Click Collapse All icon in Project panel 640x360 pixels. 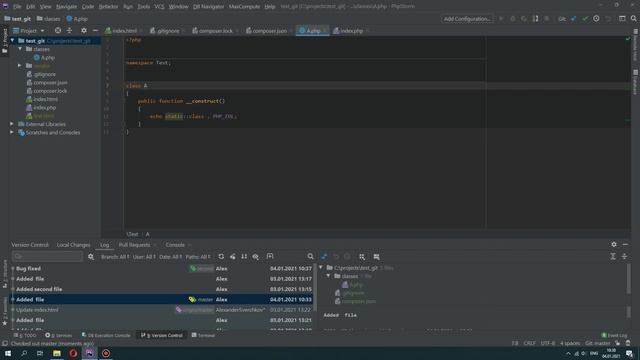point(69,31)
